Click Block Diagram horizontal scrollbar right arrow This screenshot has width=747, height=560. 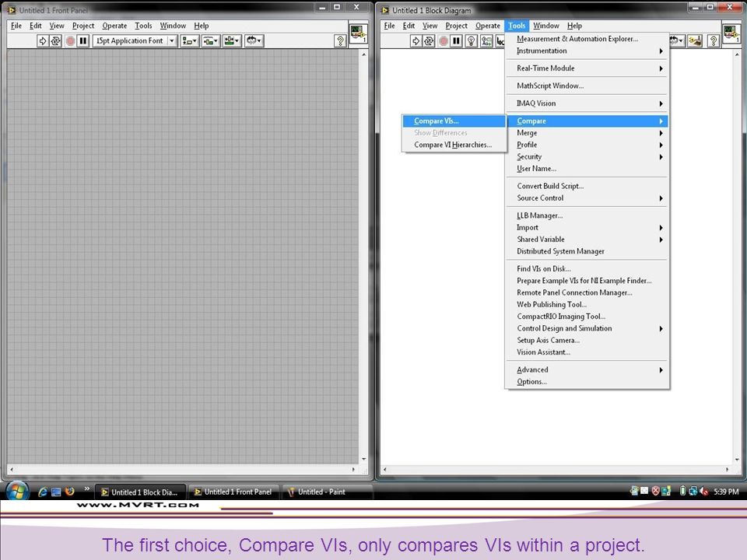click(x=727, y=470)
